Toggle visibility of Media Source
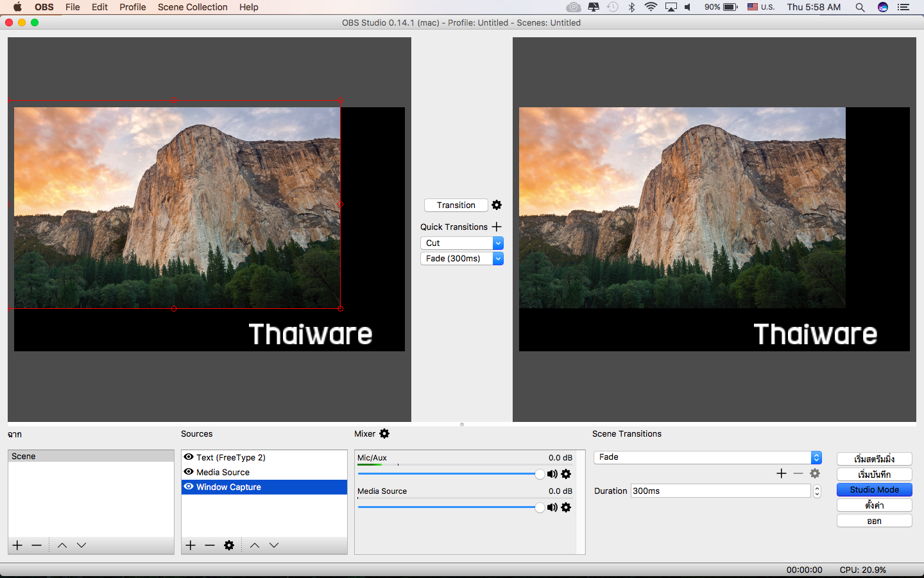The width and height of the screenshot is (924, 578). (x=189, y=472)
